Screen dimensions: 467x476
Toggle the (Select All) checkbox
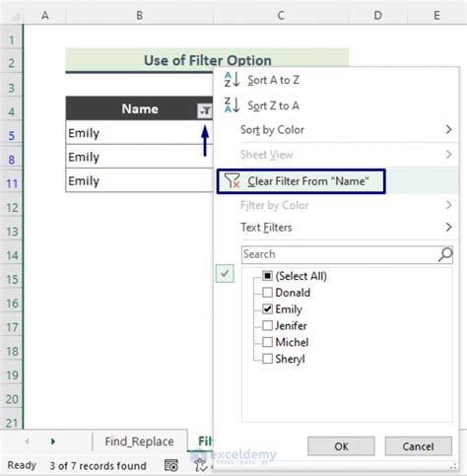(267, 276)
